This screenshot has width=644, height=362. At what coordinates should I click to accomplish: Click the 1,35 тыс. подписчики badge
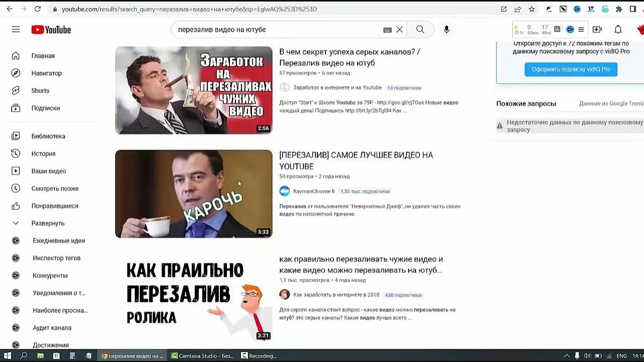(365, 192)
